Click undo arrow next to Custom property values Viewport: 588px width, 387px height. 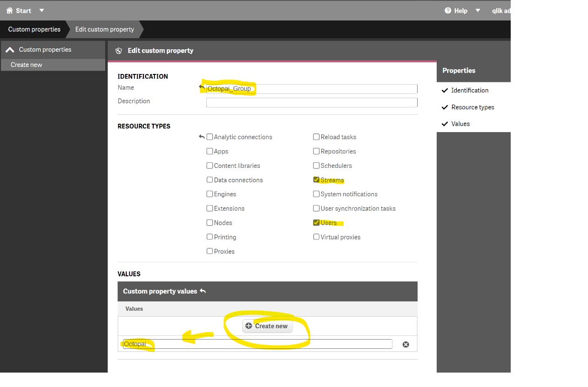(x=203, y=291)
